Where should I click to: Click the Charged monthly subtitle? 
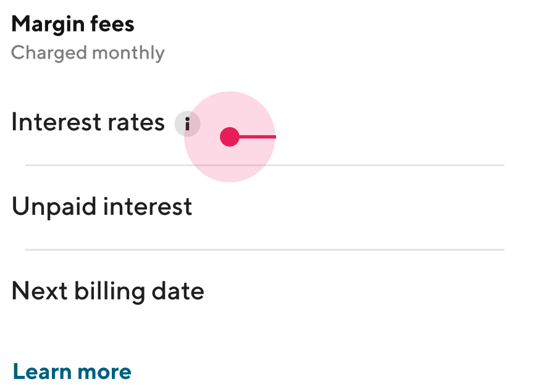(88, 52)
